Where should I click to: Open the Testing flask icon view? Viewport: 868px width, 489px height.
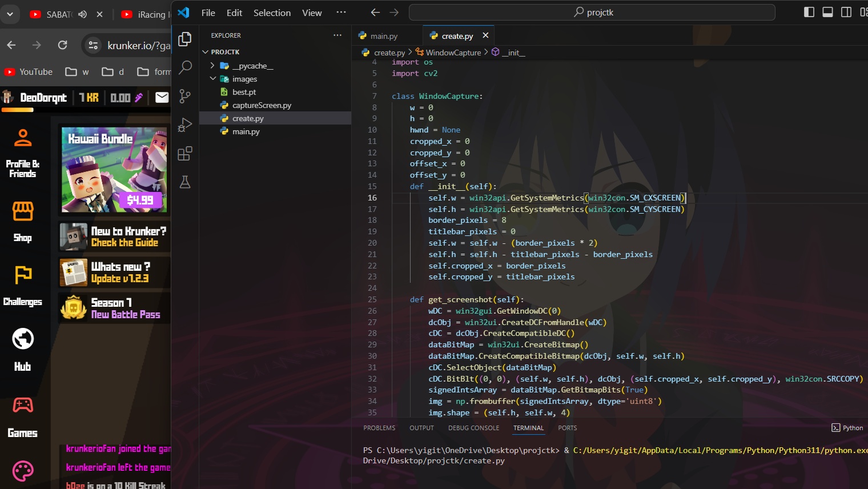185,182
